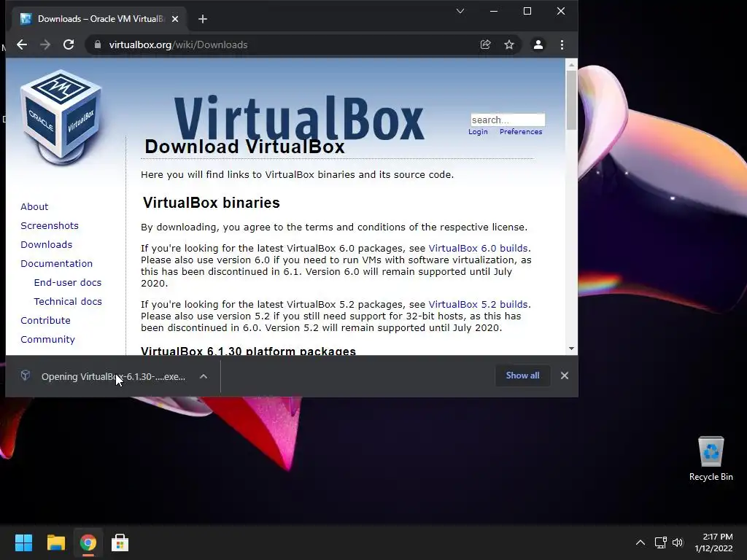The width and height of the screenshot is (747, 560).
Task: Open Technical docs link
Action: (x=68, y=302)
